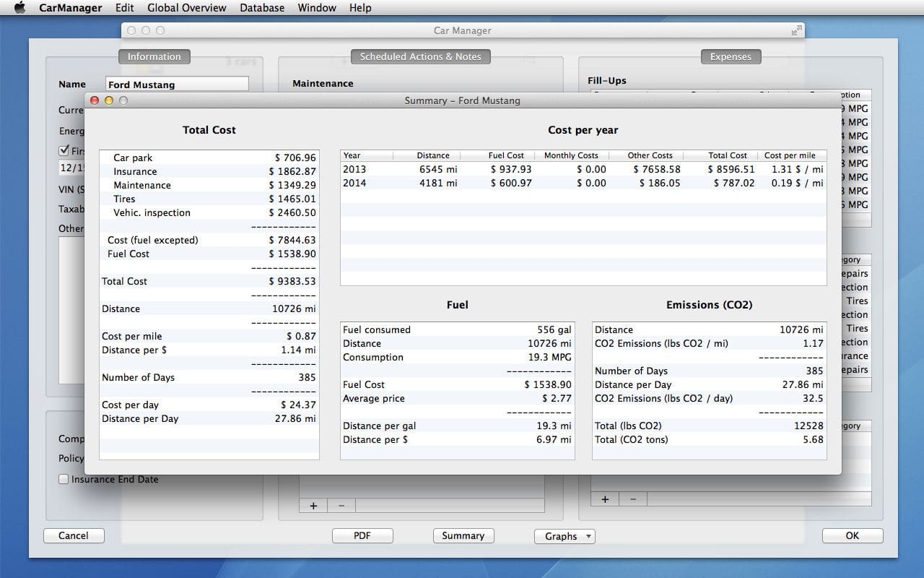Open the Help menu

360,8
